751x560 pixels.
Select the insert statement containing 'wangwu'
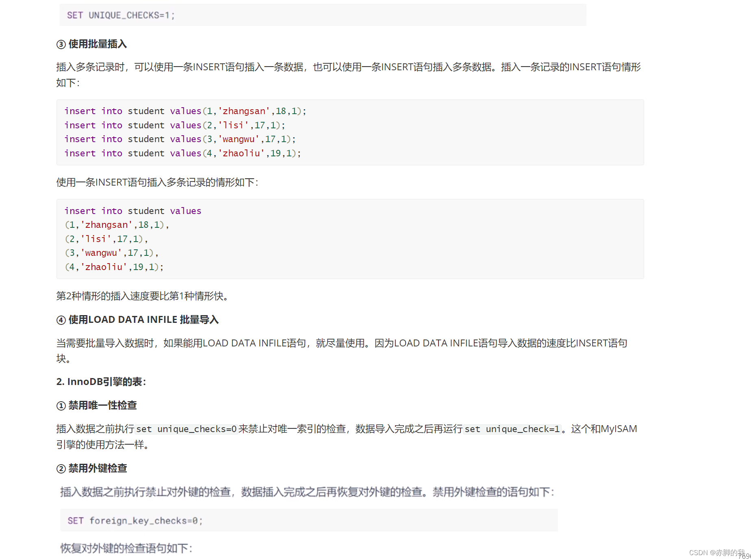(x=180, y=139)
